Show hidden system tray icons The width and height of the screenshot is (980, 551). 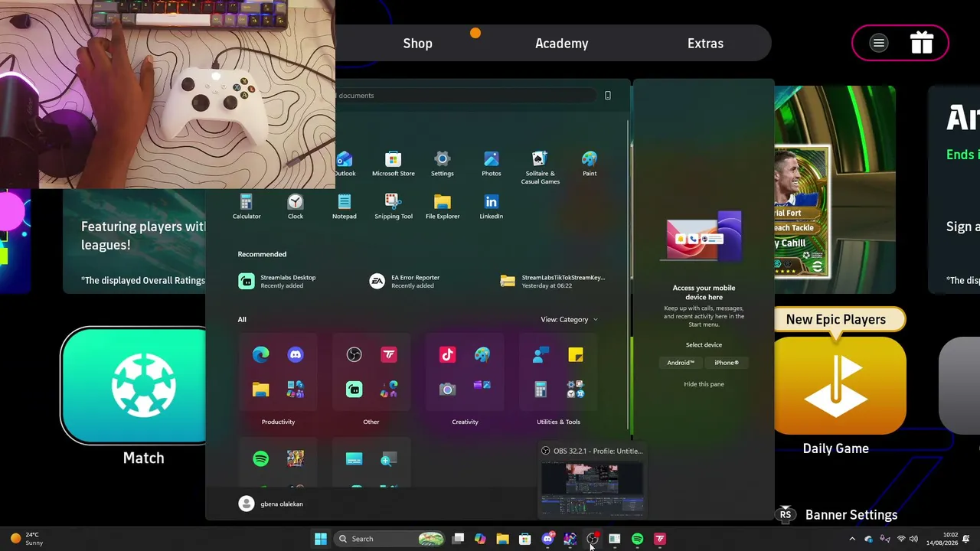pyautogui.click(x=852, y=539)
